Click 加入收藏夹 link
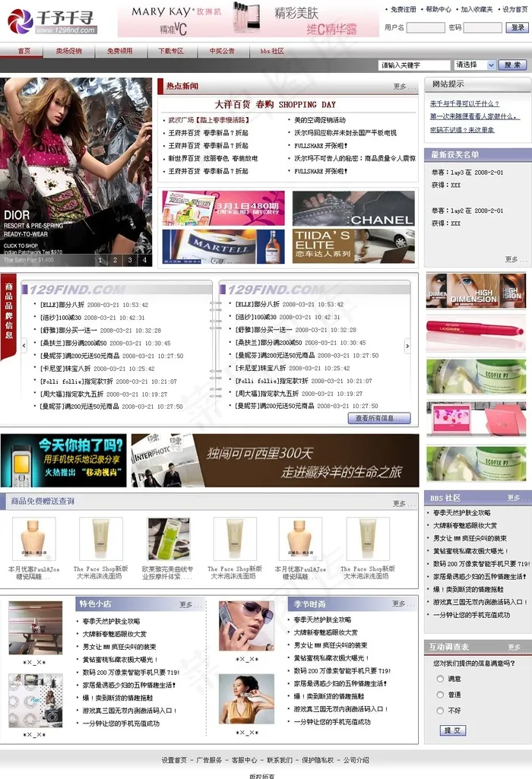 click(x=477, y=9)
